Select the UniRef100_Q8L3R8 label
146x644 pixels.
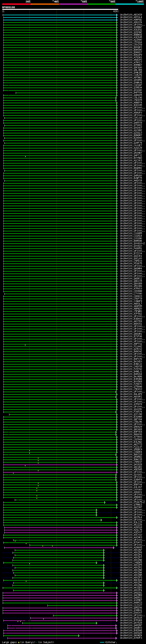point(131,70)
